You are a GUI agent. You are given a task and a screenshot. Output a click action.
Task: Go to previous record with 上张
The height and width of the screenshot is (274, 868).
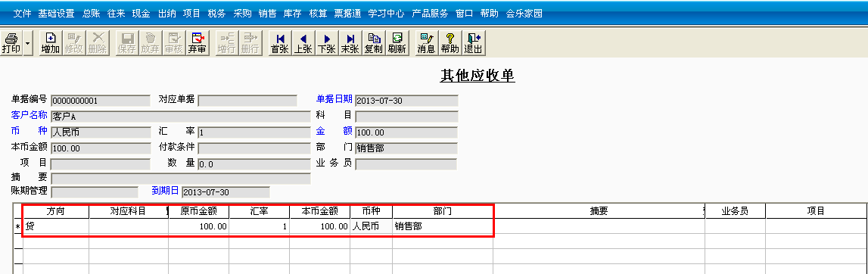click(x=303, y=42)
